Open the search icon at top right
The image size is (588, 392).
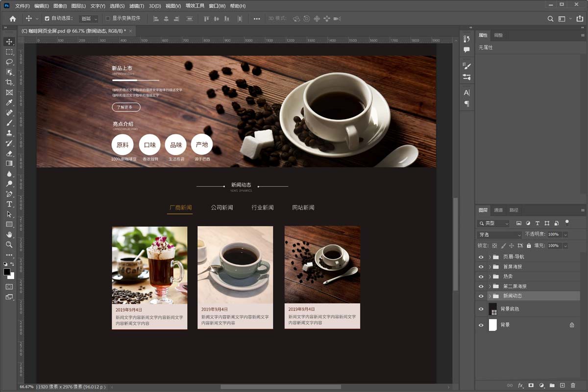click(551, 19)
